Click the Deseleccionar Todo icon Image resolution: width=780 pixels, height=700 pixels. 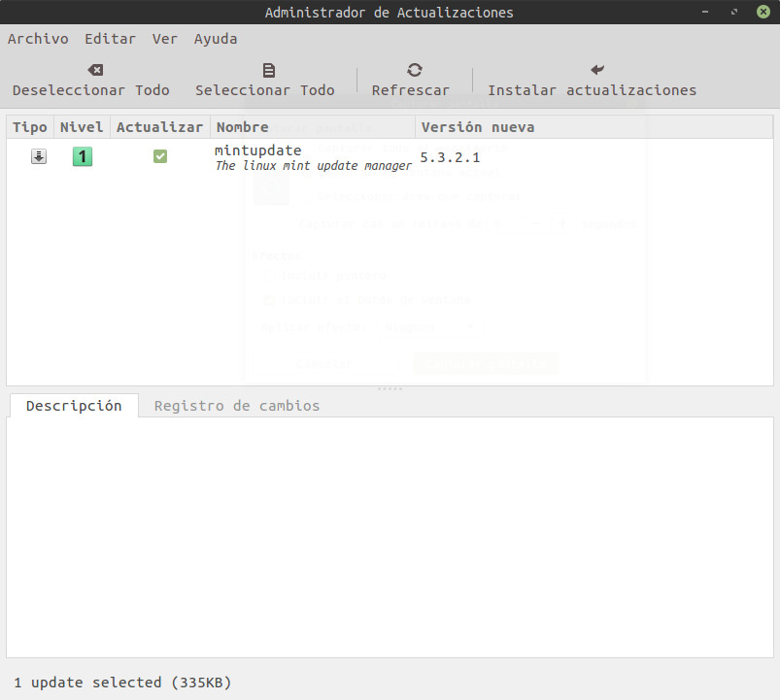[95, 70]
